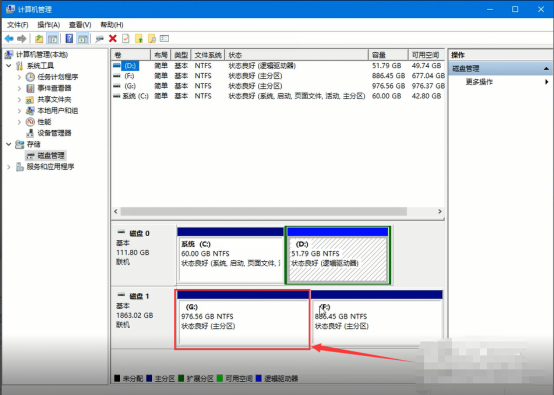This screenshot has height=395, width=554.
Task: Click the Up one level folder icon
Action: [x=39, y=39]
